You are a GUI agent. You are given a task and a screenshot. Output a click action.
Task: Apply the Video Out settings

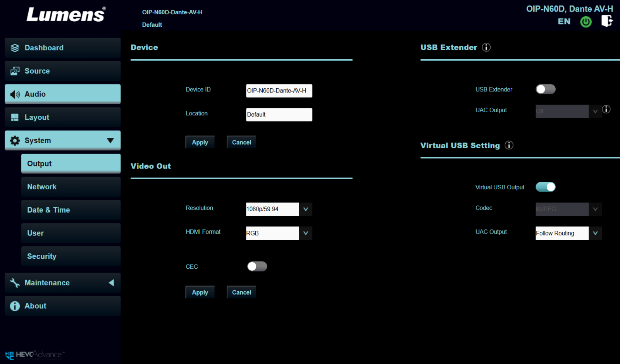coord(200,292)
